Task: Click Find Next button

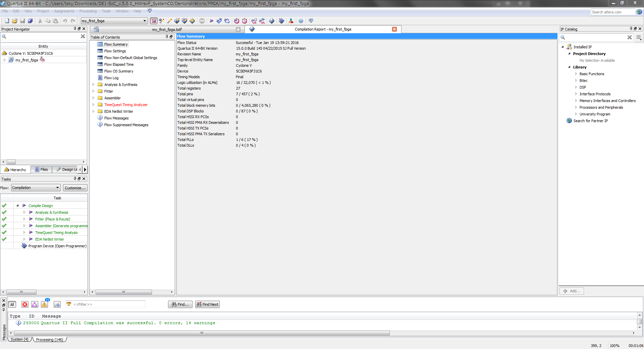Action: 207,304
